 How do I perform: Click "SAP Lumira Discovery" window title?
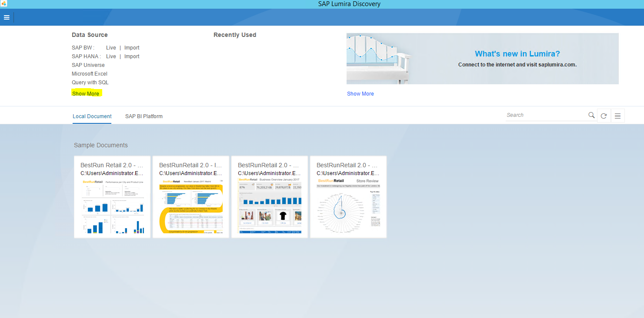pos(349,4)
